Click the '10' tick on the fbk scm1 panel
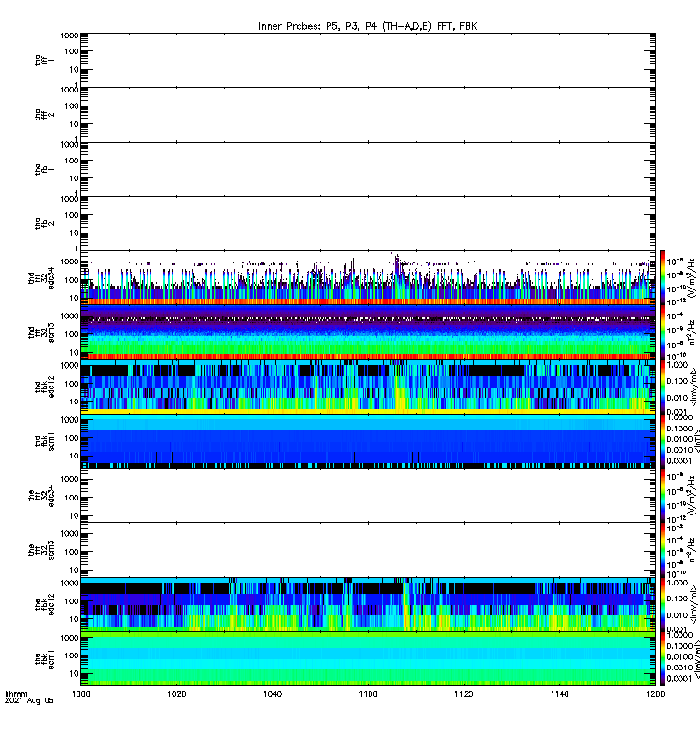 tap(74, 673)
